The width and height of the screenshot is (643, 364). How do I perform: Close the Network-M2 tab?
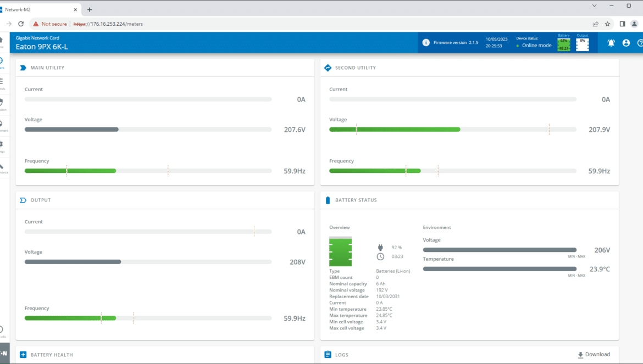point(75,9)
